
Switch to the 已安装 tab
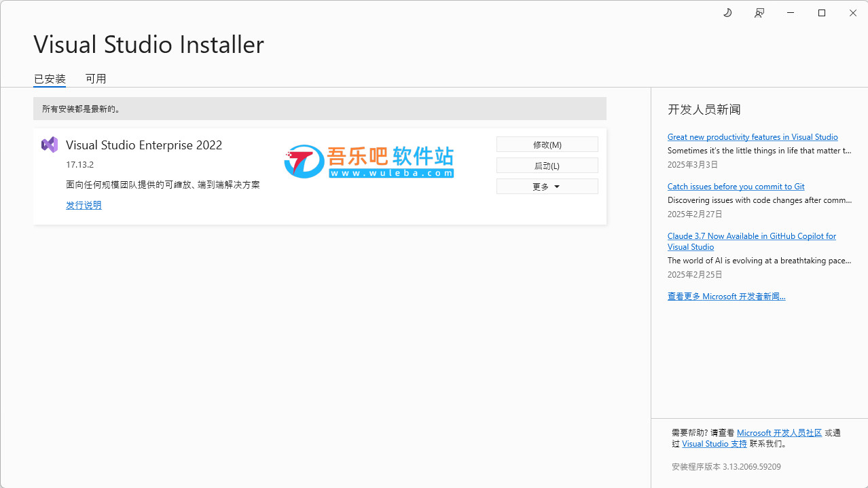(x=50, y=79)
